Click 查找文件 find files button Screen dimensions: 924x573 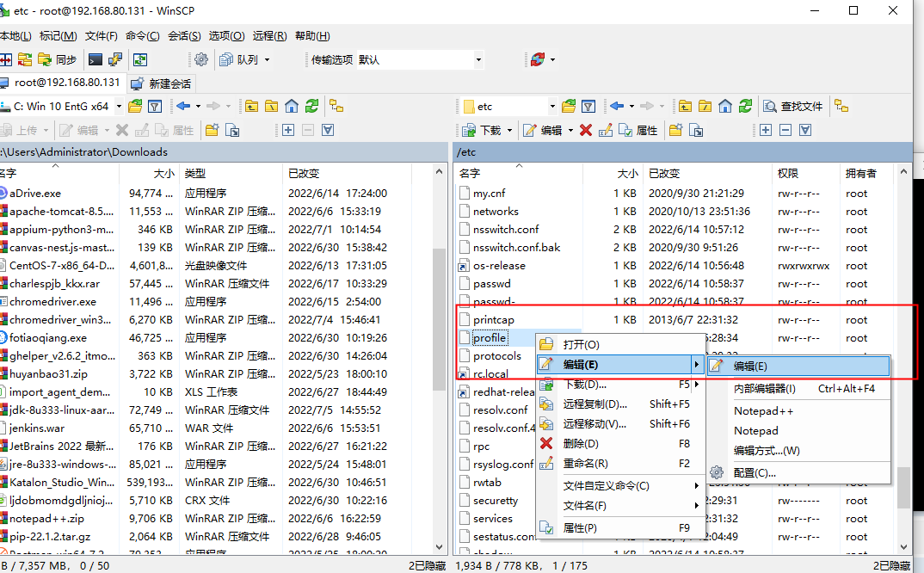coord(793,106)
